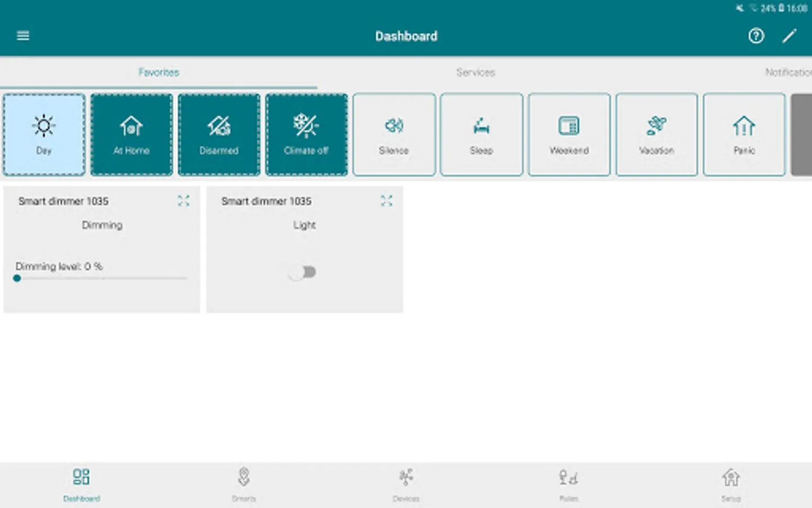Screen dimensions: 812x508
Task: Click the partially visible gray tile
Action: pyautogui.click(x=801, y=134)
